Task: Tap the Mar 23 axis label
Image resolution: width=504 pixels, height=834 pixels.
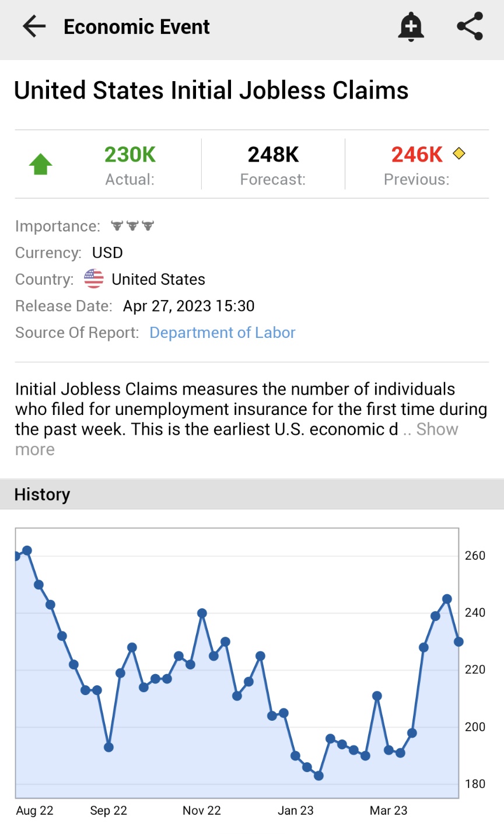Action: click(x=388, y=811)
